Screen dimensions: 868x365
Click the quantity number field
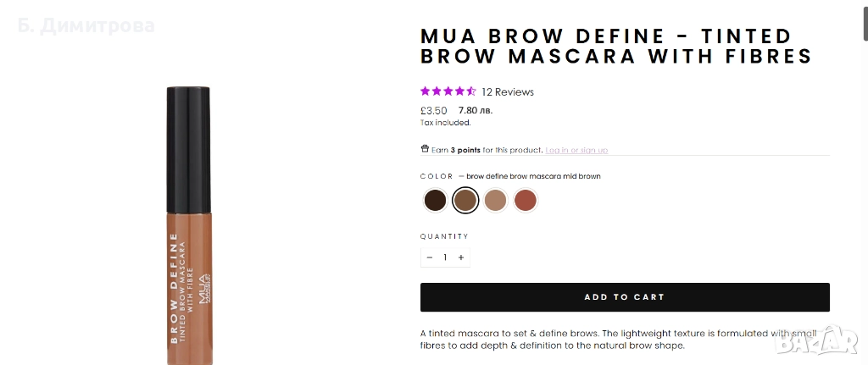(x=445, y=257)
